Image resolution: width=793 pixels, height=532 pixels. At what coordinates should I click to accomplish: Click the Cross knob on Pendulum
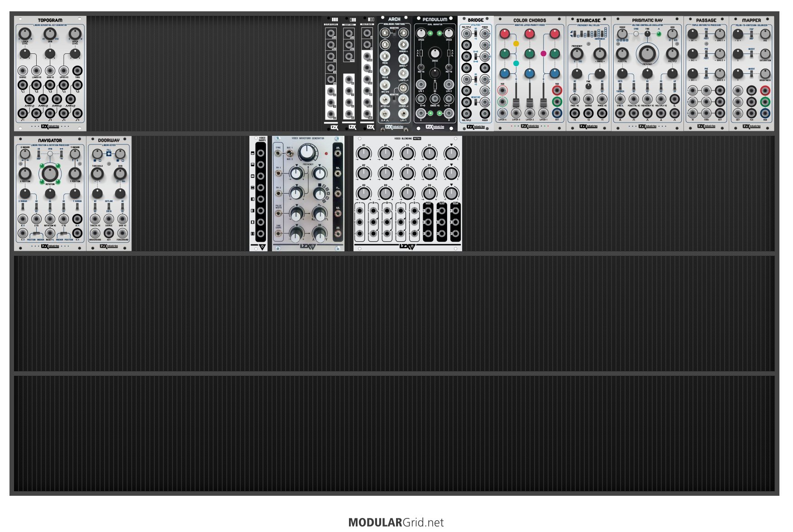click(435, 53)
